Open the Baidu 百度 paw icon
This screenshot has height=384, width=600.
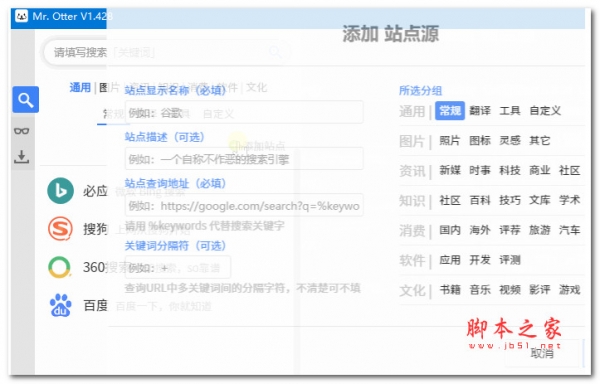coord(60,305)
